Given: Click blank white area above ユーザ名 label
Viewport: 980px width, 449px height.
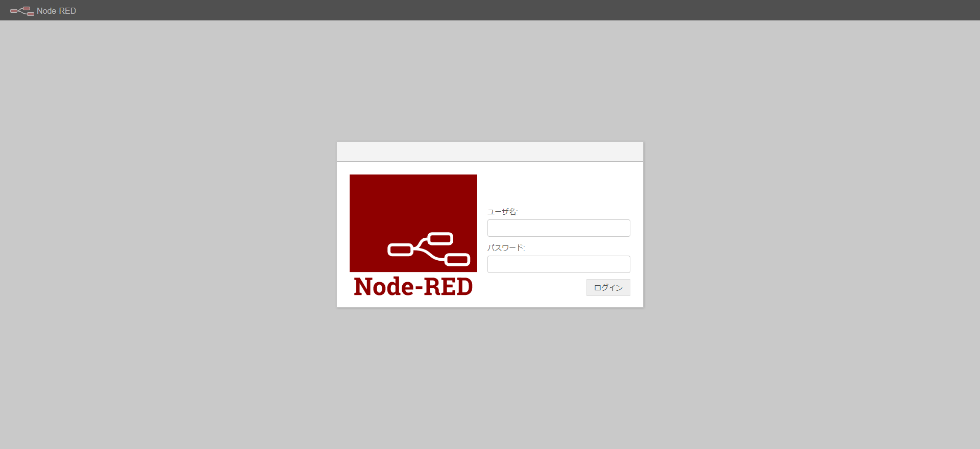Looking at the screenshot, I should pos(558,189).
